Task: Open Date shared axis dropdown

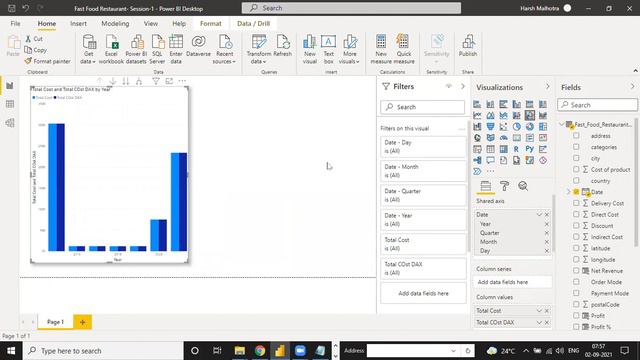Action: (539, 215)
